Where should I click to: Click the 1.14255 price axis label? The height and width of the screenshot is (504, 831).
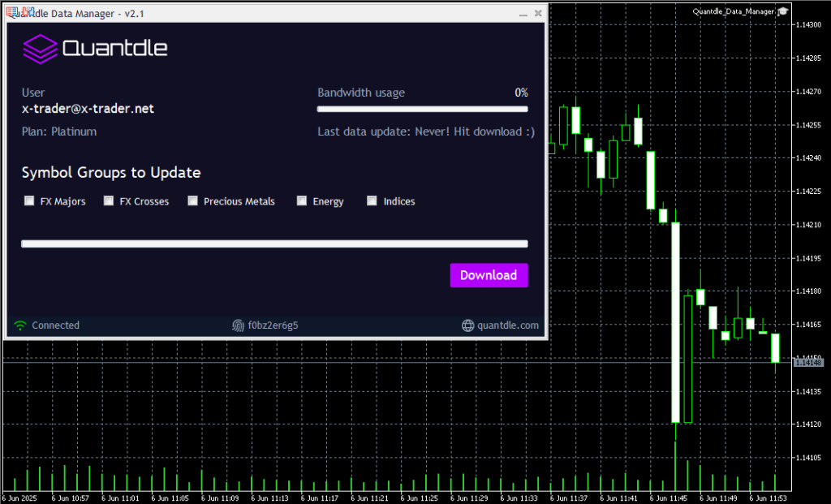(809, 125)
